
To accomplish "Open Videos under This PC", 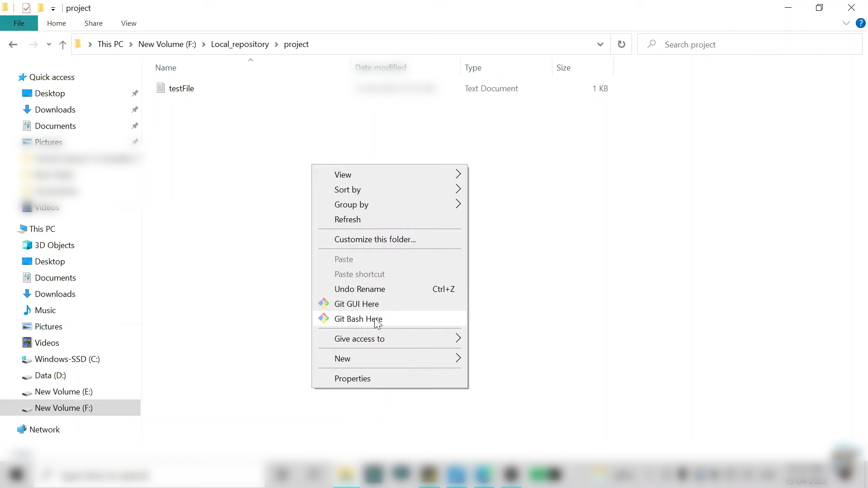I will coord(47,343).
